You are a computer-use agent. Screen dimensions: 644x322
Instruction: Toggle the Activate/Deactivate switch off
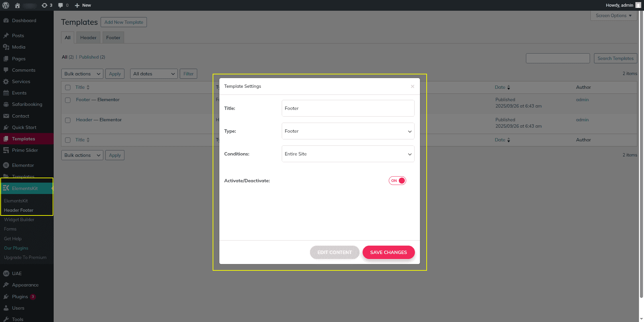(397, 181)
